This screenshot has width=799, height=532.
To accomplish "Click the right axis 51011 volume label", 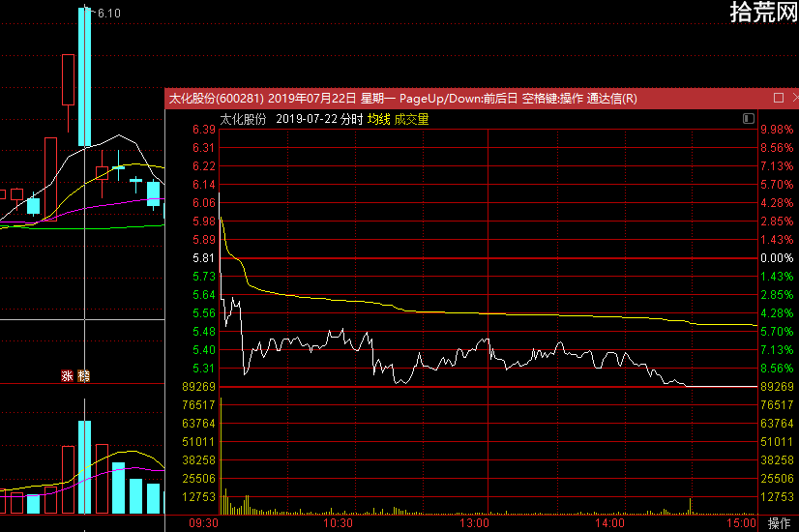I will [777, 441].
